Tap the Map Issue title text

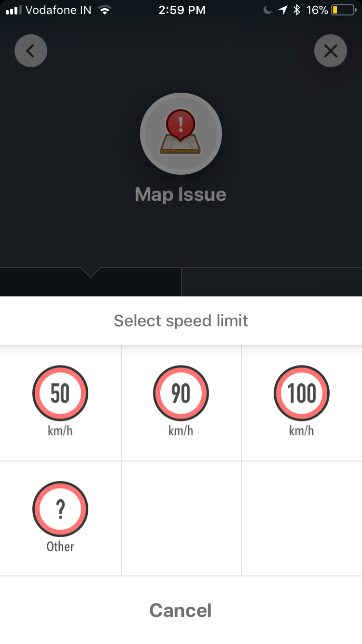pyautogui.click(x=181, y=195)
